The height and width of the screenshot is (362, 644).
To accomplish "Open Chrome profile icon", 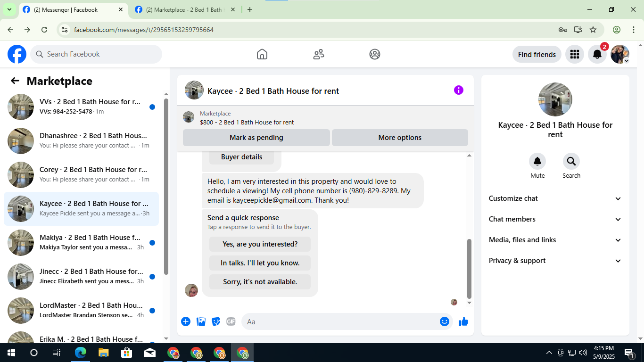I will pos(617,30).
